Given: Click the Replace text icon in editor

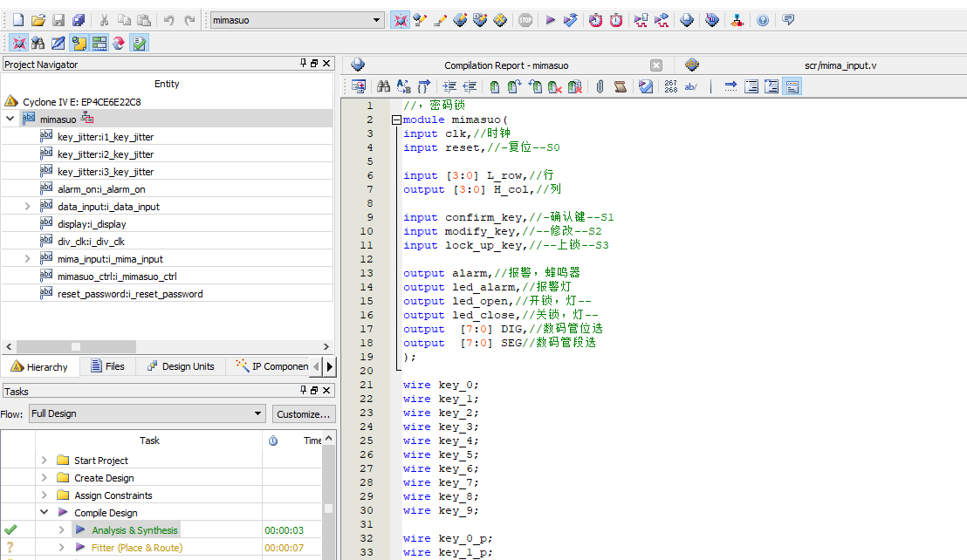Looking at the screenshot, I should [x=404, y=87].
